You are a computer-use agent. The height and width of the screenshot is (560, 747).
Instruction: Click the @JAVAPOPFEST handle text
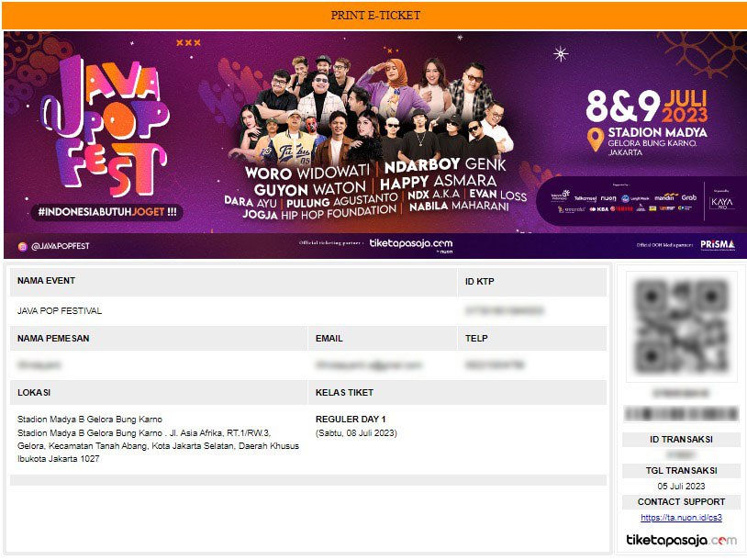click(x=60, y=246)
